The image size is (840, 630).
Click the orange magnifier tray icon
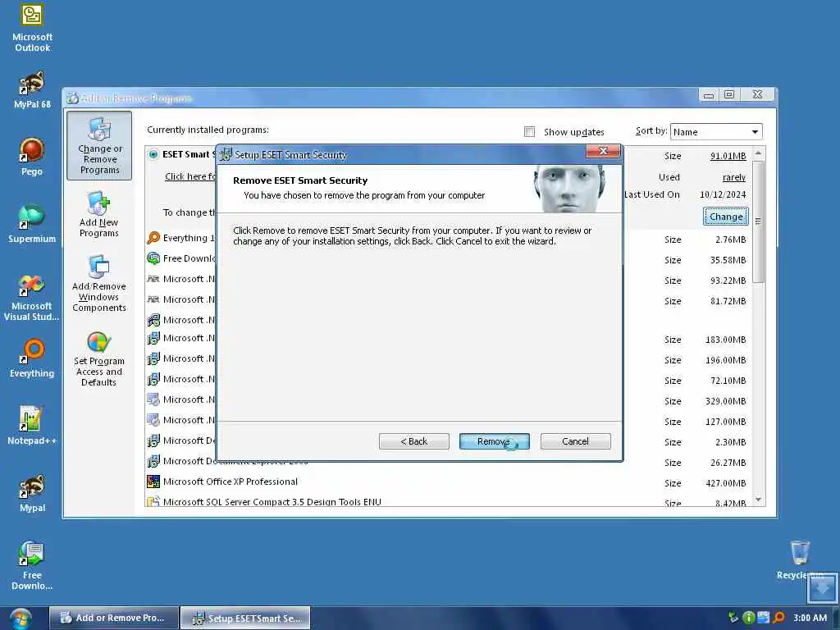pyautogui.click(x=779, y=618)
